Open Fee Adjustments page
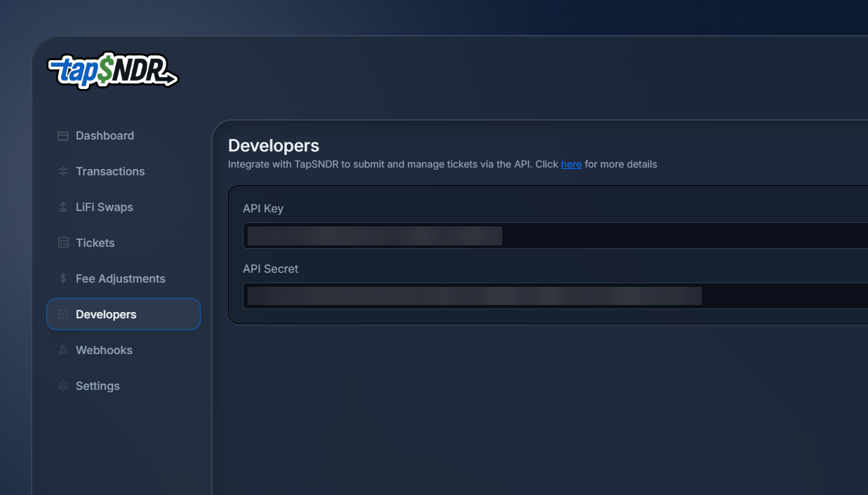The width and height of the screenshot is (868, 495). click(x=123, y=279)
